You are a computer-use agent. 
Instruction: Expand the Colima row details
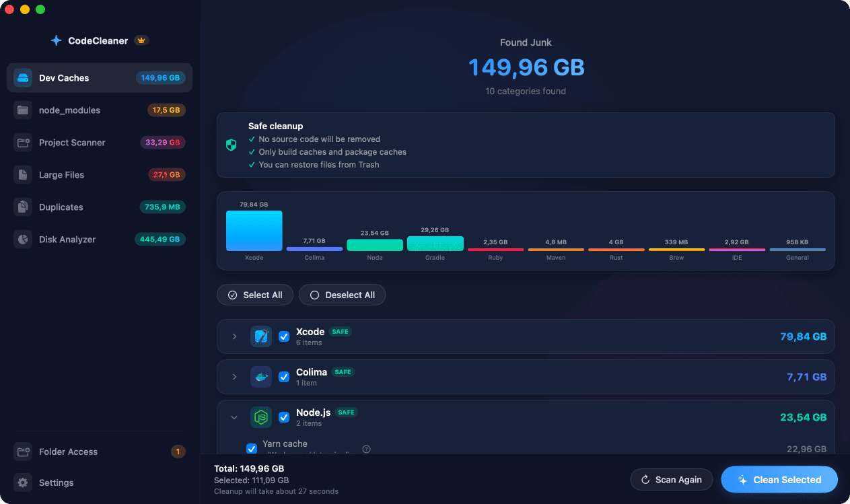click(x=234, y=377)
